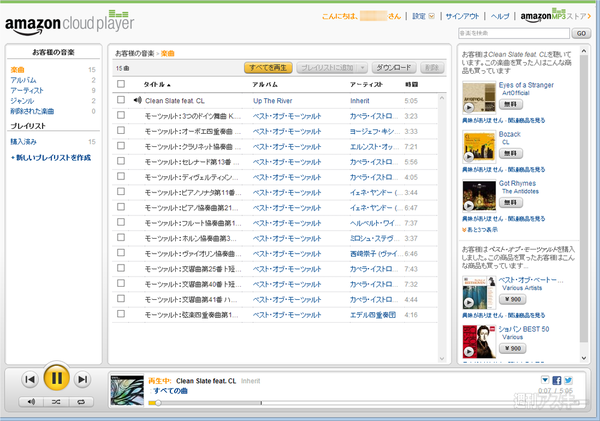This screenshot has height=421, width=600.
Task: Open the ヘルプ link
Action: click(500, 16)
